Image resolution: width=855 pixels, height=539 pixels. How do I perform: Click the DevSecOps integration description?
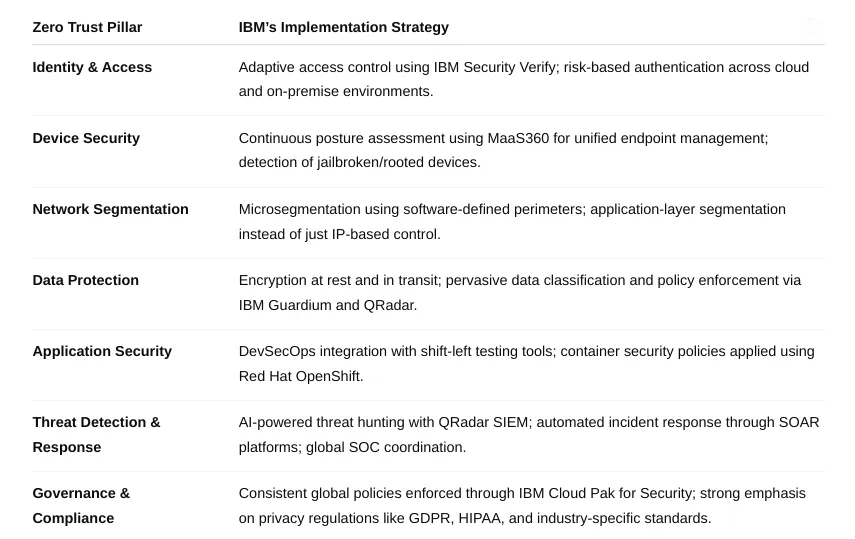click(x=527, y=363)
